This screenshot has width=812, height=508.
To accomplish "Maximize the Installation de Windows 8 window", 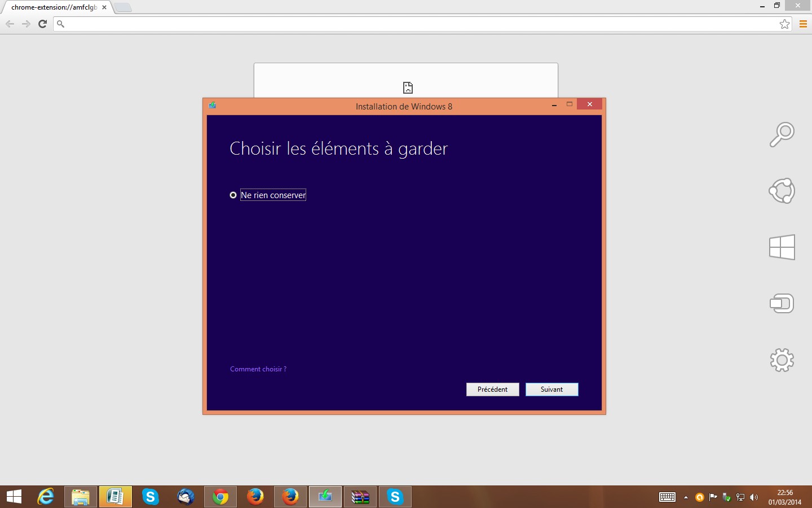I will pyautogui.click(x=570, y=104).
